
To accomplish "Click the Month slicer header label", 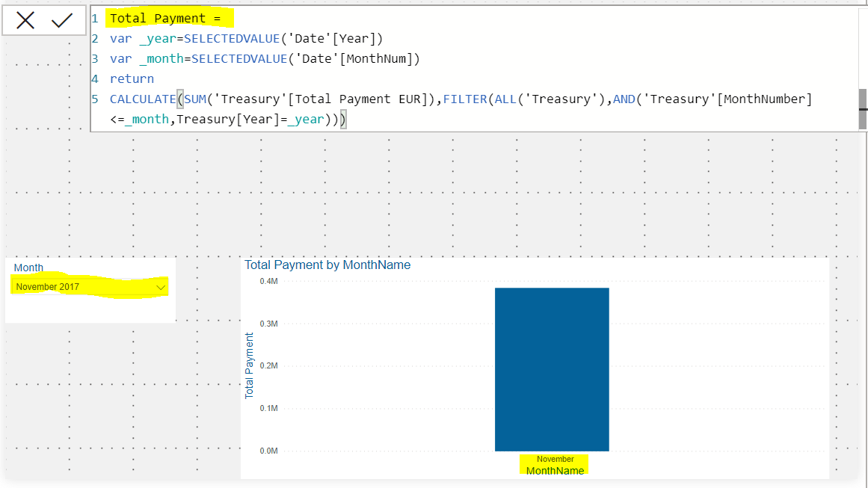I will [x=28, y=268].
